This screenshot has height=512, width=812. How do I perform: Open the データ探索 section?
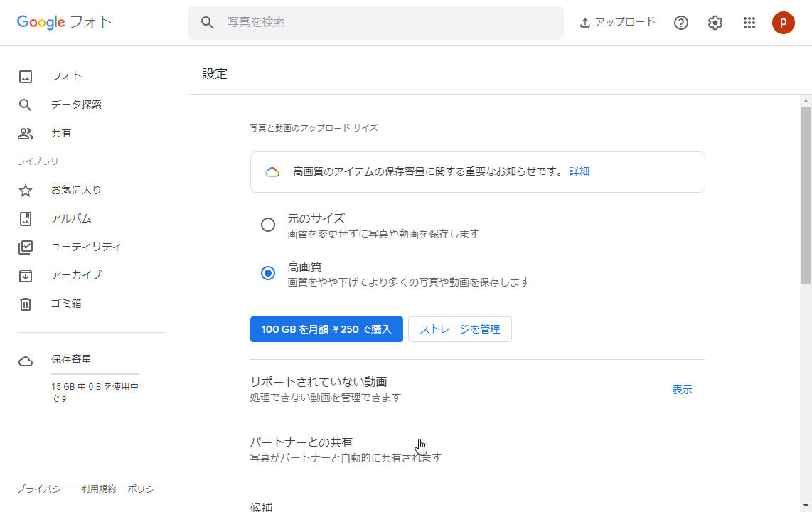point(75,105)
